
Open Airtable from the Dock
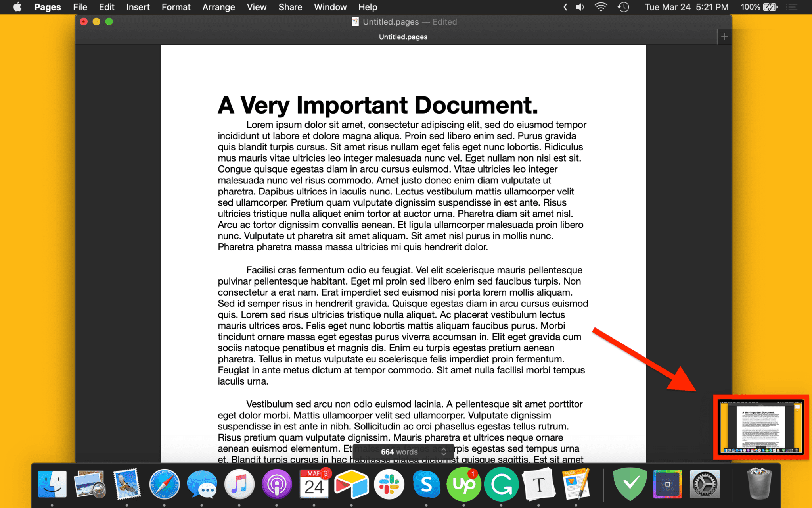pyautogui.click(x=352, y=484)
